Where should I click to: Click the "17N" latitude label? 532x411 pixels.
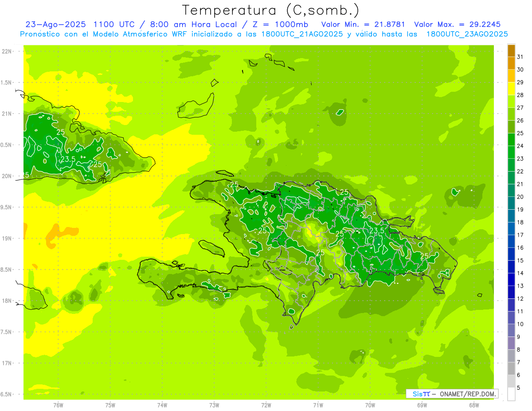pos(7,363)
